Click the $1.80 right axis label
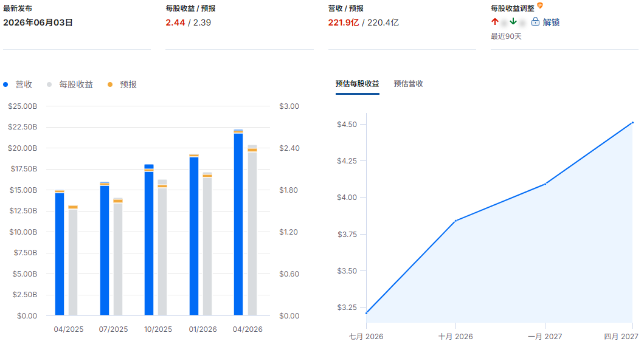This screenshot has width=644, height=344. tap(289, 190)
